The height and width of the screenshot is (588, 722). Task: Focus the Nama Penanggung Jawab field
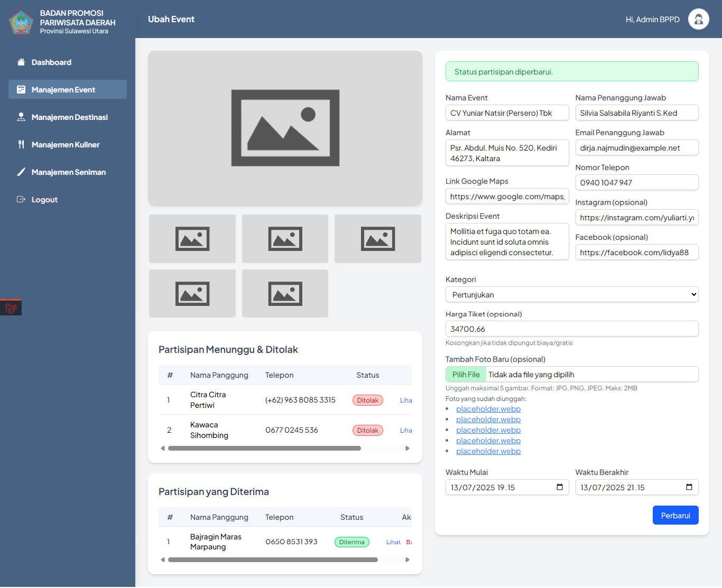coord(637,113)
